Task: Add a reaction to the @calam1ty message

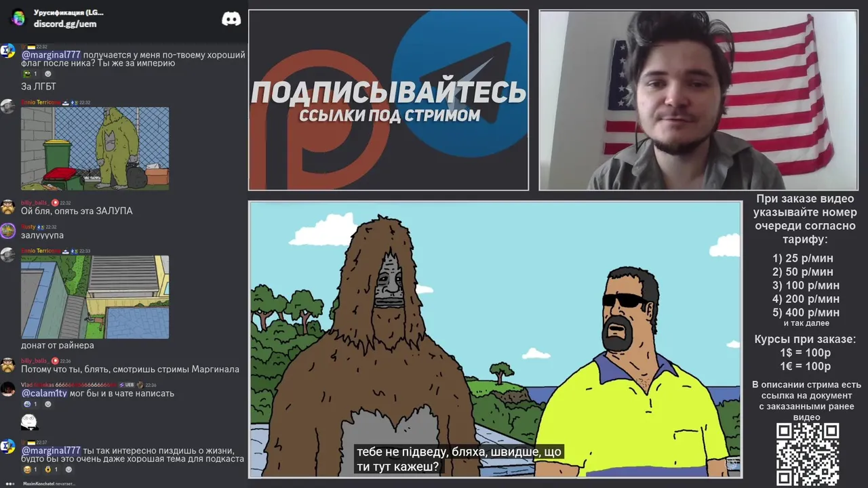Action: (x=47, y=405)
